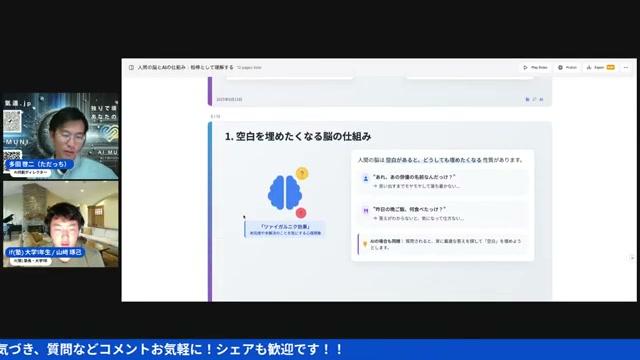Click the QR code in the top webcam background

[12, 122]
